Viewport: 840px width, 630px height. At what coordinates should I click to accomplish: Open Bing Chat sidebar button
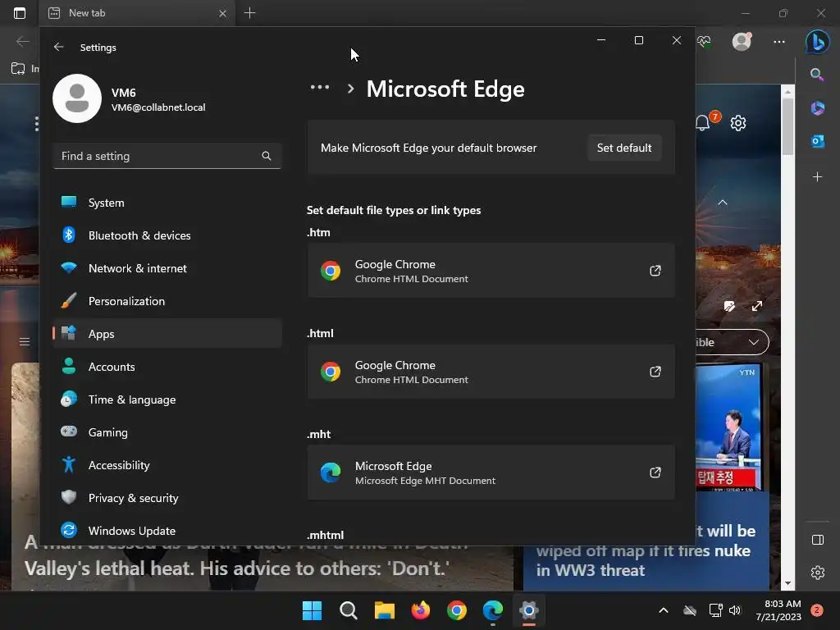click(x=818, y=42)
